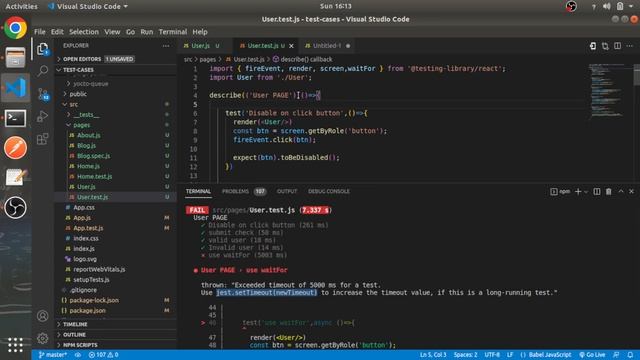This screenshot has width=640, height=360.
Task: Expand the Outline section
Action: tap(116, 335)
